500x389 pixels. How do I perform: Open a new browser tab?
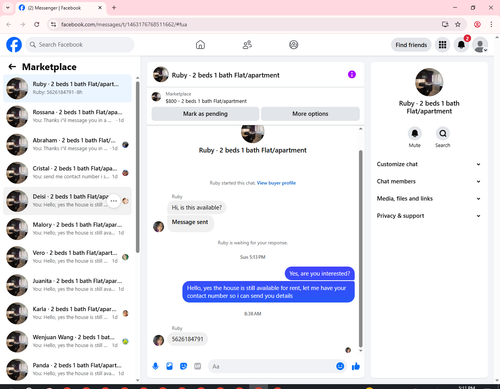[114, 7]
